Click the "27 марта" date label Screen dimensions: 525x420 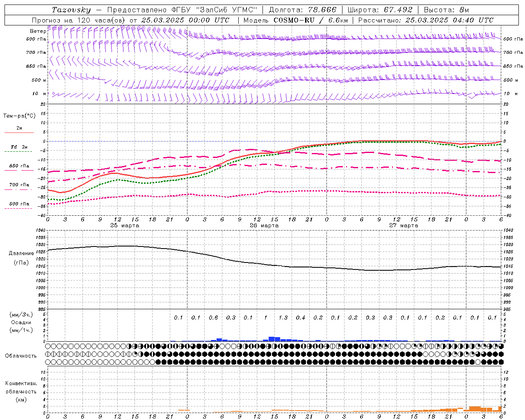pos(404,226)
